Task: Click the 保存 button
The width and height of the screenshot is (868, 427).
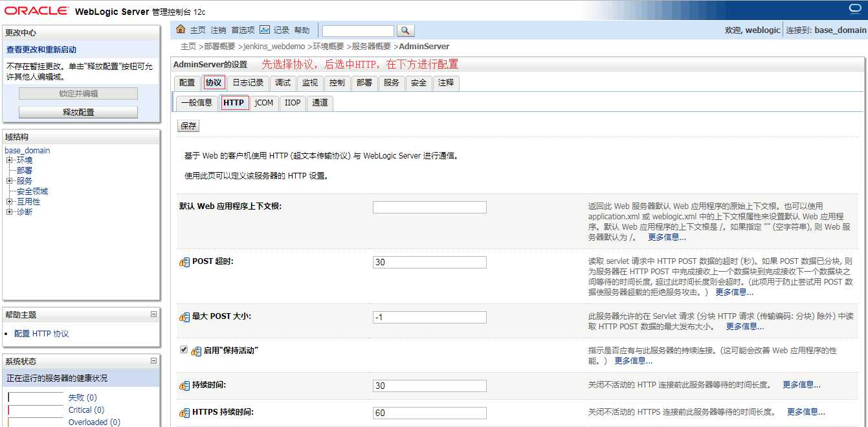Action: coord(188,126)
